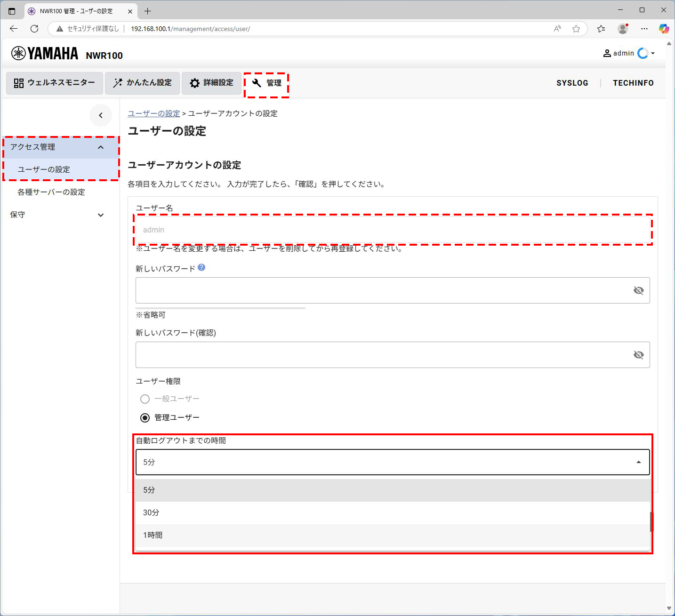Click the password strength bar under the password field

point(219,308)
